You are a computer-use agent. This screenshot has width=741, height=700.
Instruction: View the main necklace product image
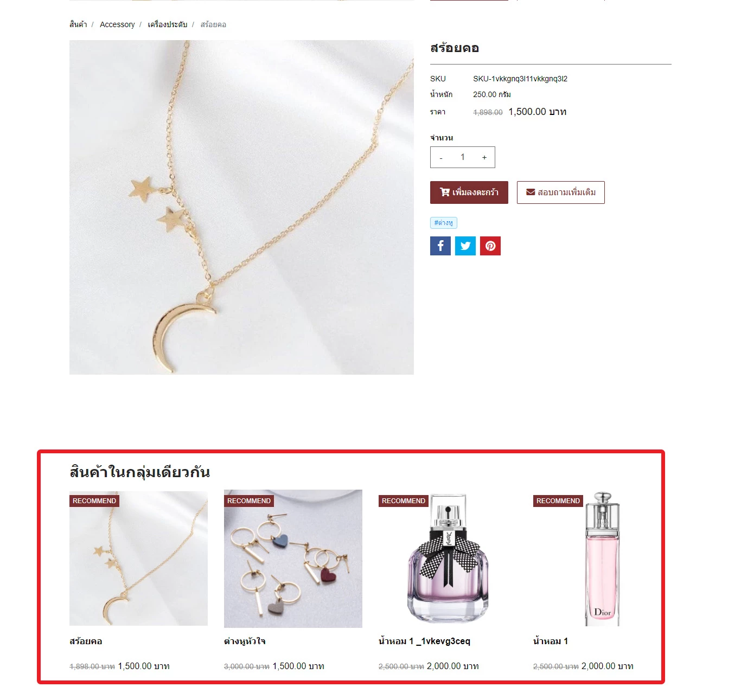241,207
